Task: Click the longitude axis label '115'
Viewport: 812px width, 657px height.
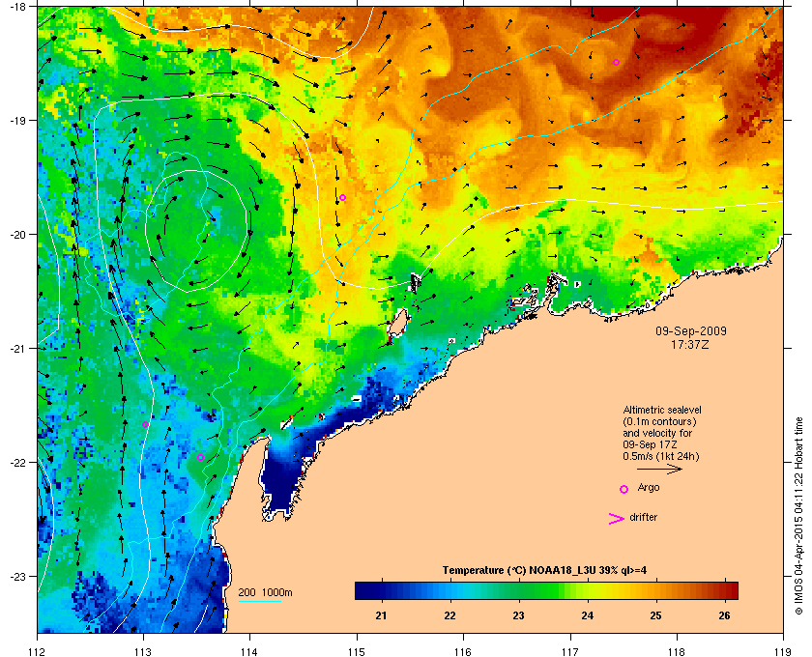Action: pos(357,652)
